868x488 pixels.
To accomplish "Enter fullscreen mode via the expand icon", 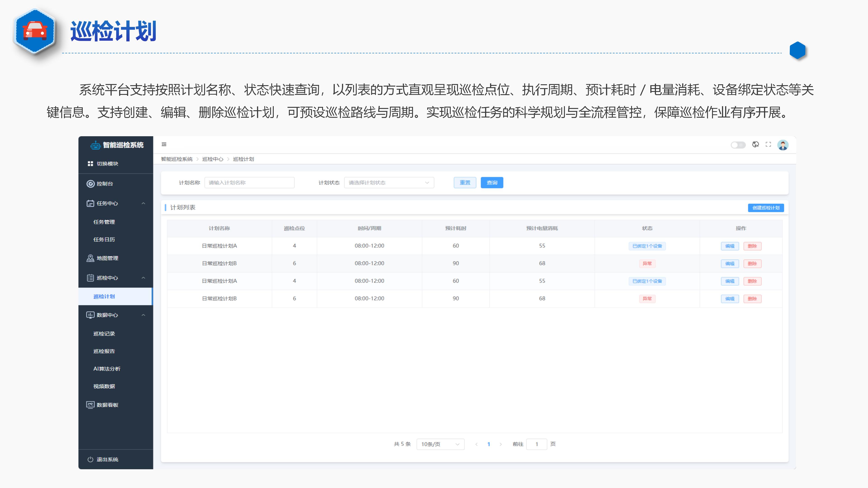I will 768,145.
